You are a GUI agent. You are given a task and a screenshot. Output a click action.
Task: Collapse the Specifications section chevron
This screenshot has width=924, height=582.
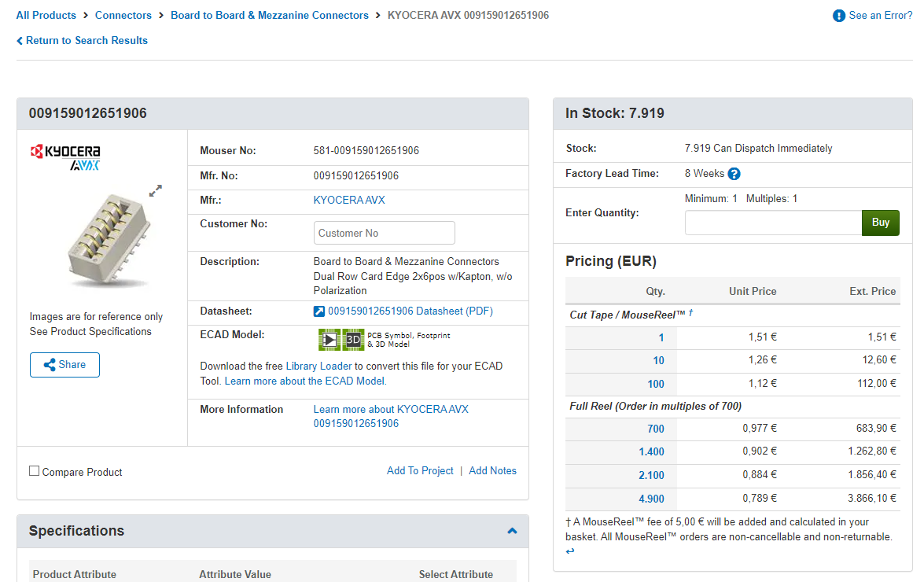click(512, 531)
